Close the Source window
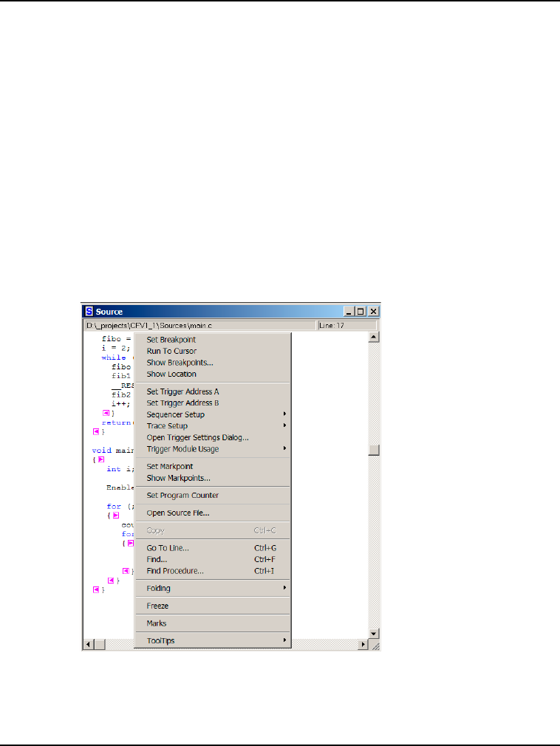This screenshot has width=560, height=746. 374,312
